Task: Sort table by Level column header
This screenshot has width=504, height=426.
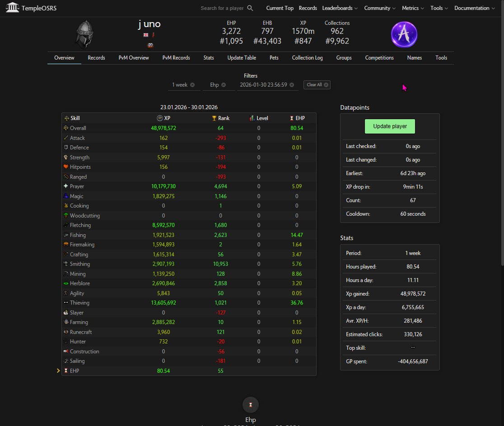Action: (259, 118)
